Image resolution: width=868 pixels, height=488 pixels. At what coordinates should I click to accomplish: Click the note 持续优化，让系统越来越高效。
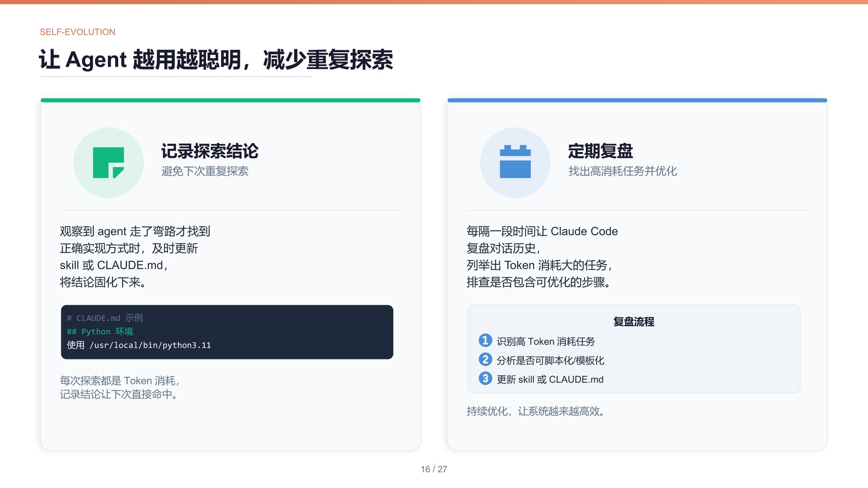tap(536, 411)
